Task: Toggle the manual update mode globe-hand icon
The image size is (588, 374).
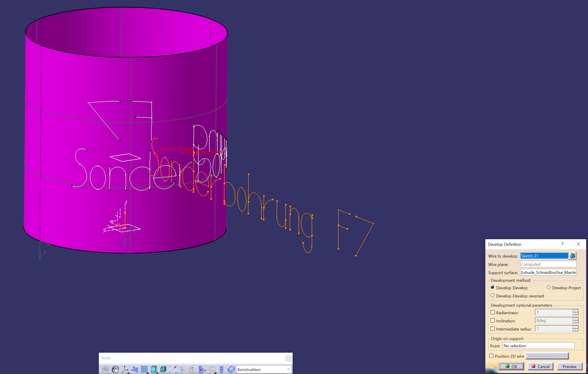Action: [115, 369]
